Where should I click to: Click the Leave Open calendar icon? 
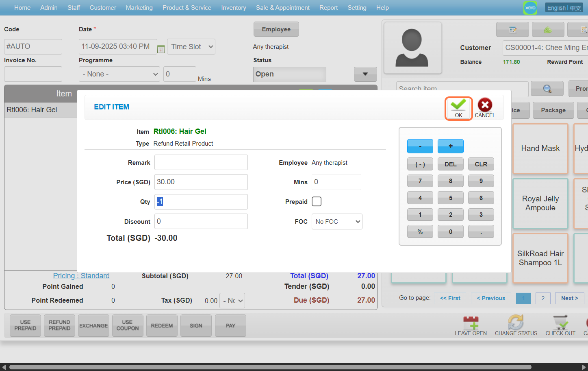click(471, 323)
